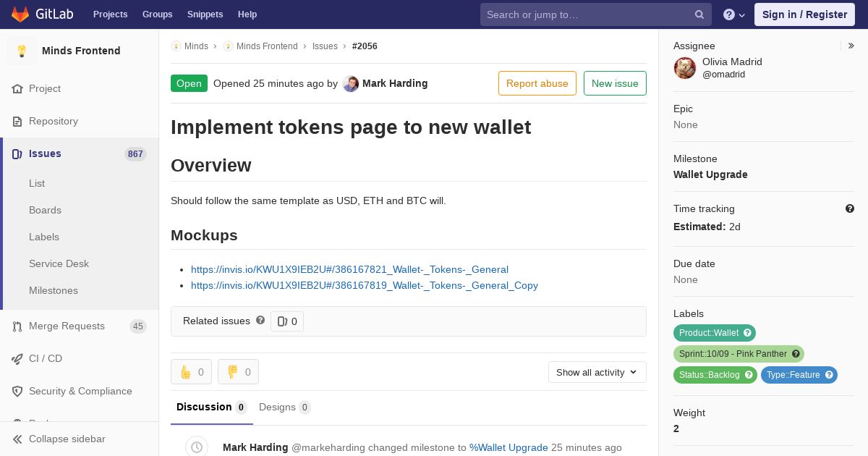868x456 pixels.
Task: Click the Minds Frontend breadcrumb link
Action: coord(267,46)
